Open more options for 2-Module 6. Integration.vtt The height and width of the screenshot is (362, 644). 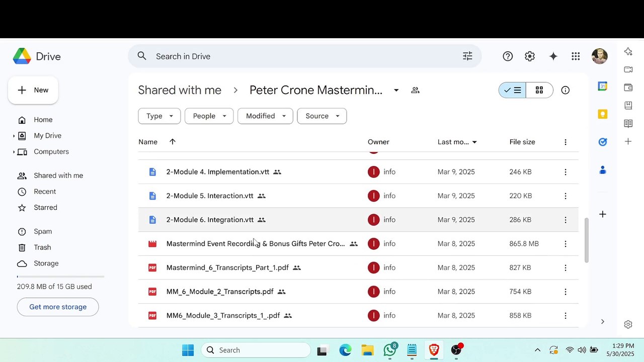point(566,220)
